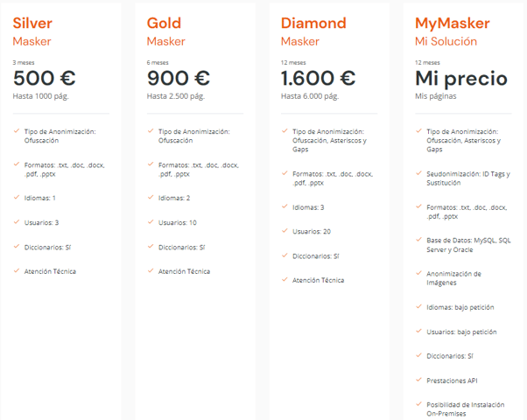The height and width of the screenshot is (420, 527).
Task: Click the 500 € price
Action: 44,78
